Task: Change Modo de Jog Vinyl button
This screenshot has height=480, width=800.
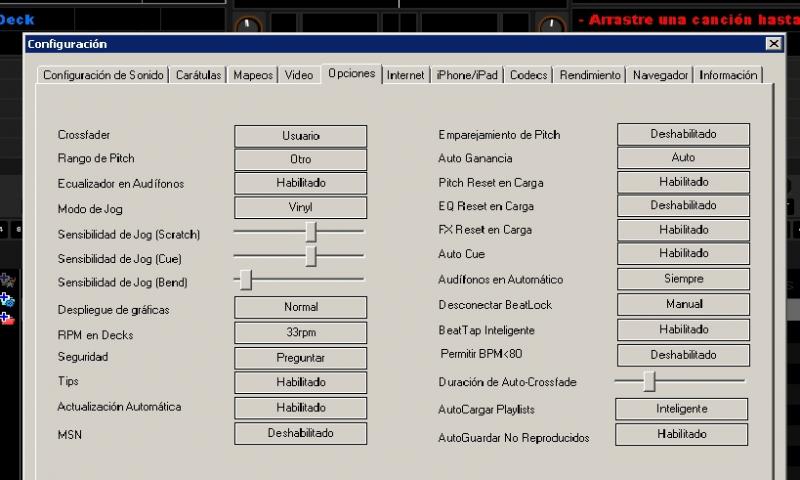Action: tap(301, 208)
